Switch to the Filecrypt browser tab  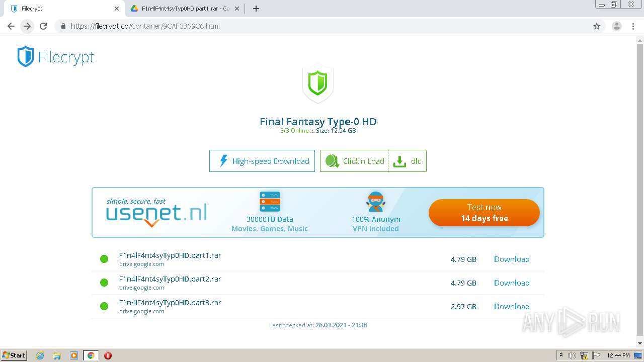pos(63,9)
